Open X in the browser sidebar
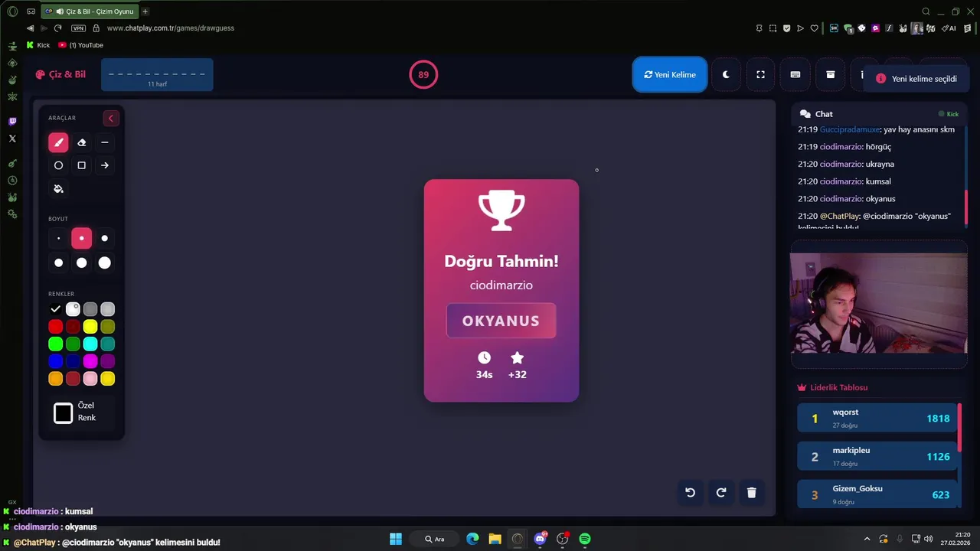 tap(12, 139)
